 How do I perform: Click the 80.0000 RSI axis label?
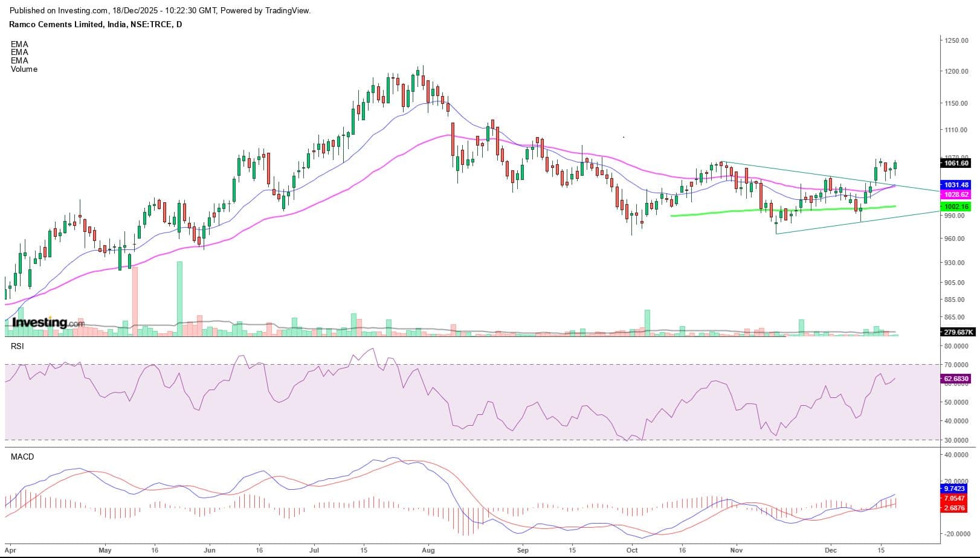[x=956, y=346]
